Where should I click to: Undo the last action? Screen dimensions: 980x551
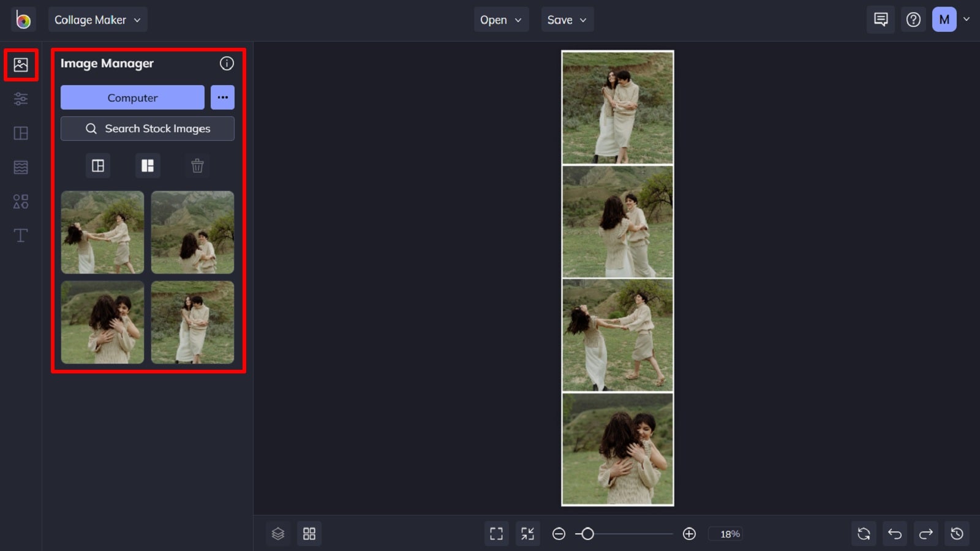click(894, 533)
